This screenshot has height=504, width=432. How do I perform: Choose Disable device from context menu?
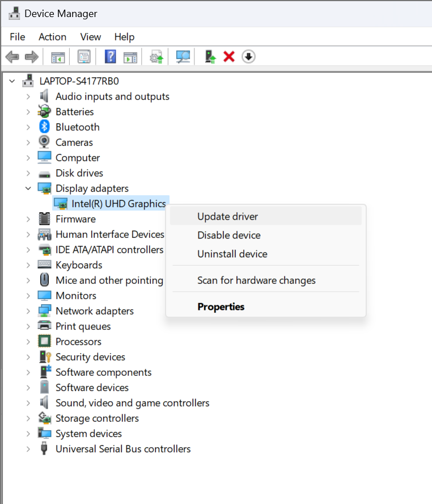tap(266, 235)
